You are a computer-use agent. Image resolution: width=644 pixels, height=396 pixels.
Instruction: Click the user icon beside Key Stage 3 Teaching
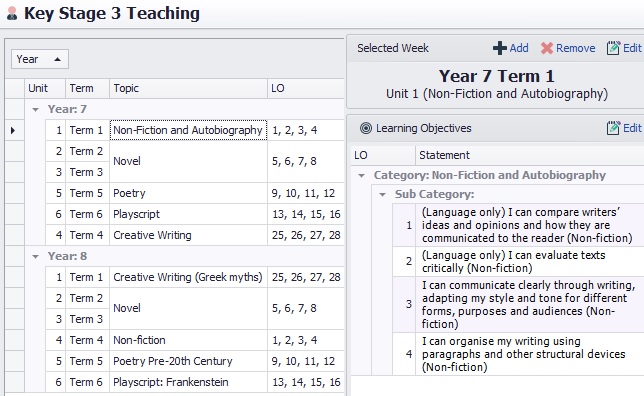(12, 13)
